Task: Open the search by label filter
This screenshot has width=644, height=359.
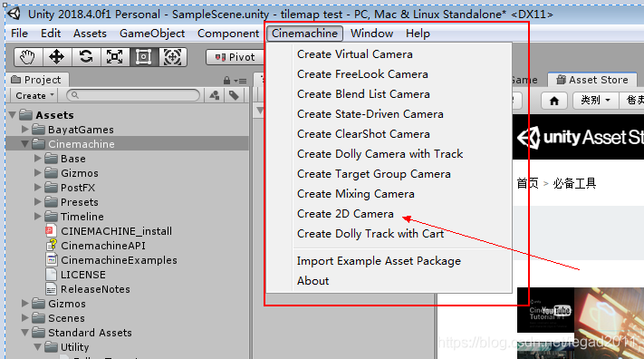Action: point(234,95)
